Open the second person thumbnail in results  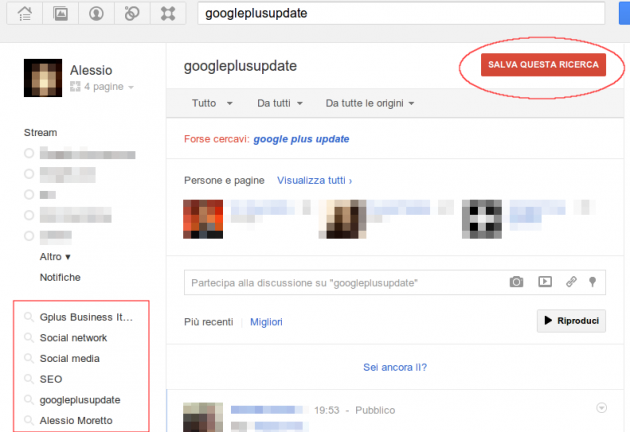point(343,219)
